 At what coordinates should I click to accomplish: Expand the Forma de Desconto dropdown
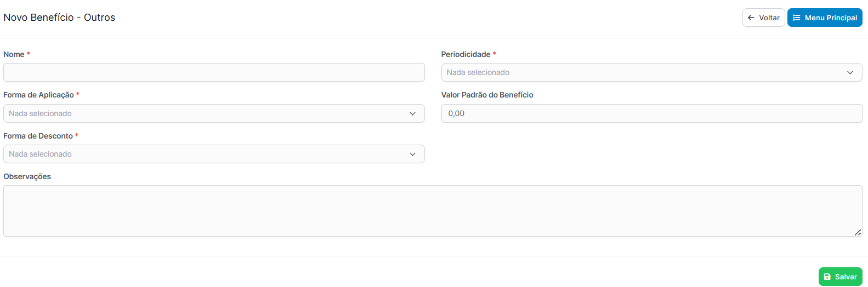tap(214, 154)
